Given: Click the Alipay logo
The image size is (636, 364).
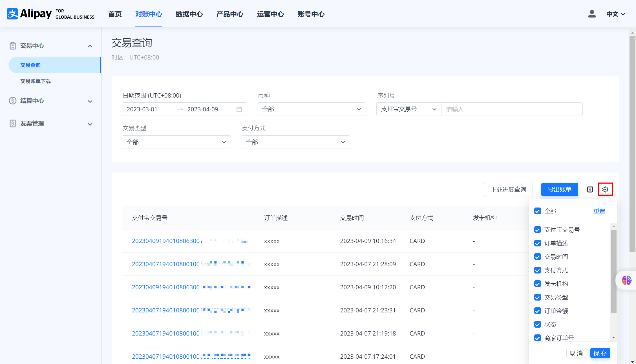Looking at the screenshot, I should pyautogui.click(x=29, y=14).
